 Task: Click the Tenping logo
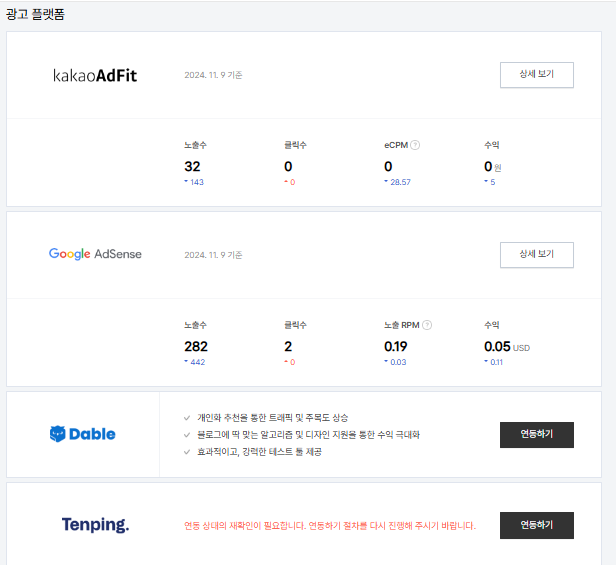95,525
